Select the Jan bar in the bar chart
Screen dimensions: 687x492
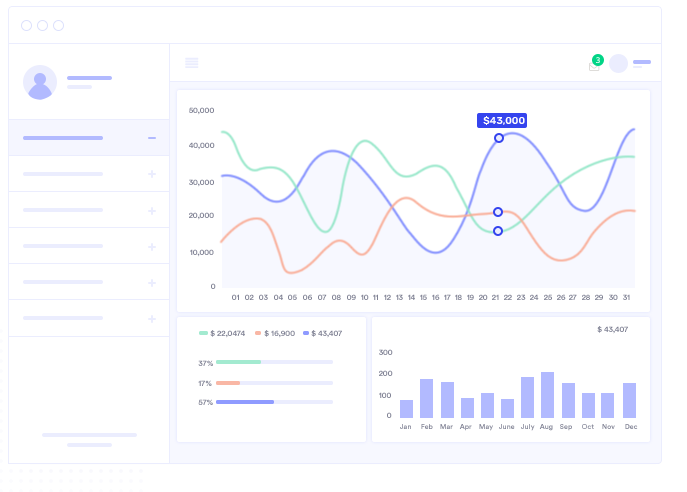point(406,409)
